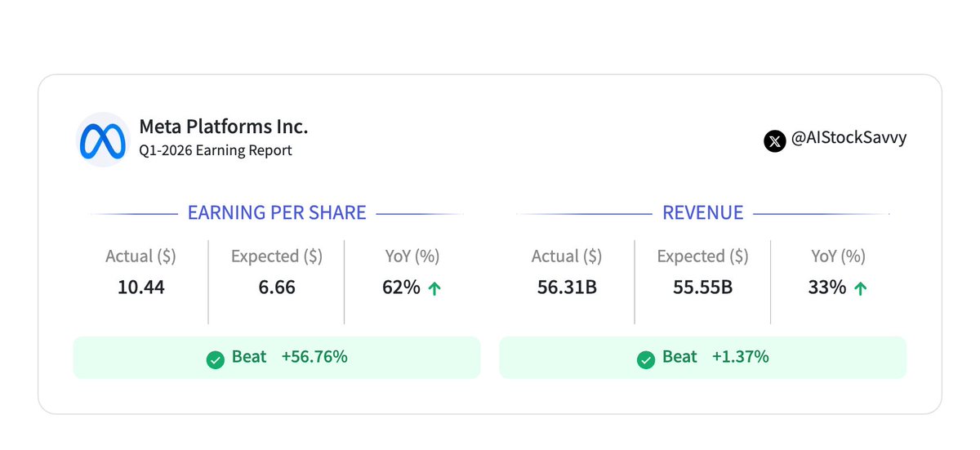Screen dimensions: 980x450
Task: Select the Meta Platforms Inc. title
Action: (224, 127)
